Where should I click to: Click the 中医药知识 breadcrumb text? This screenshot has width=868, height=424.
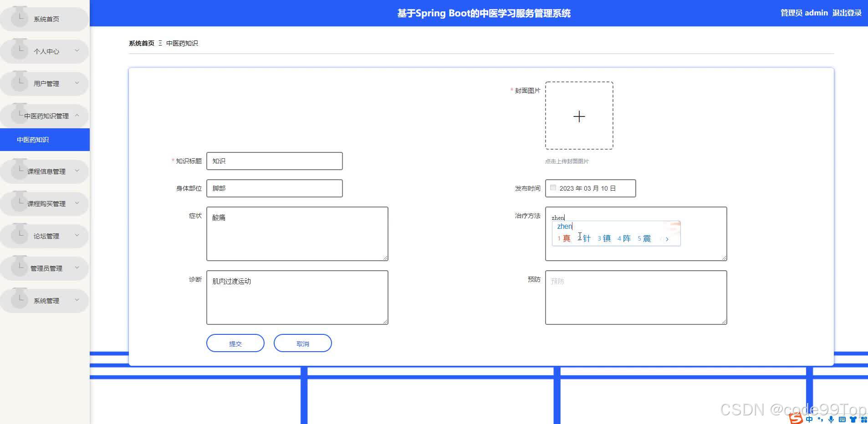182,43
